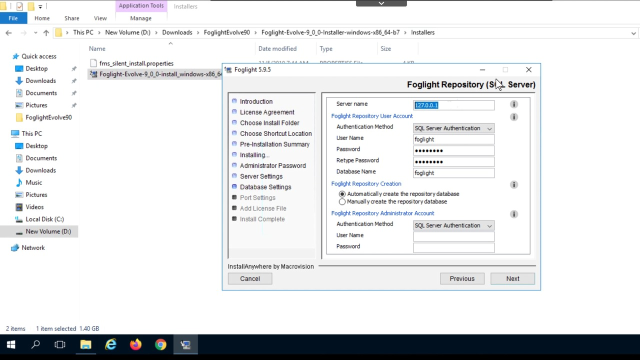Click repository User Name field with foglight
The width and height of the screenshot is (640, 360).
point(453,139)
